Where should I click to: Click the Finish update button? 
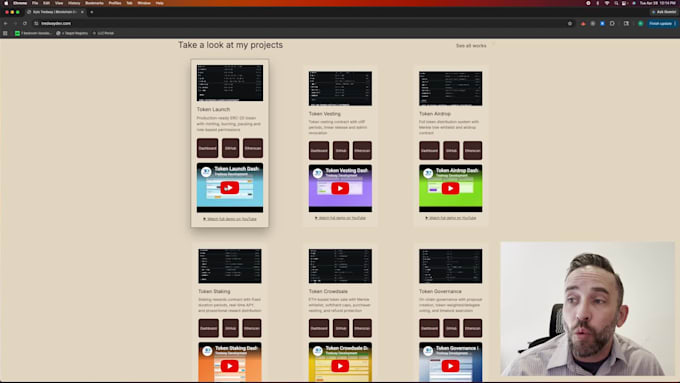[662, 23]
